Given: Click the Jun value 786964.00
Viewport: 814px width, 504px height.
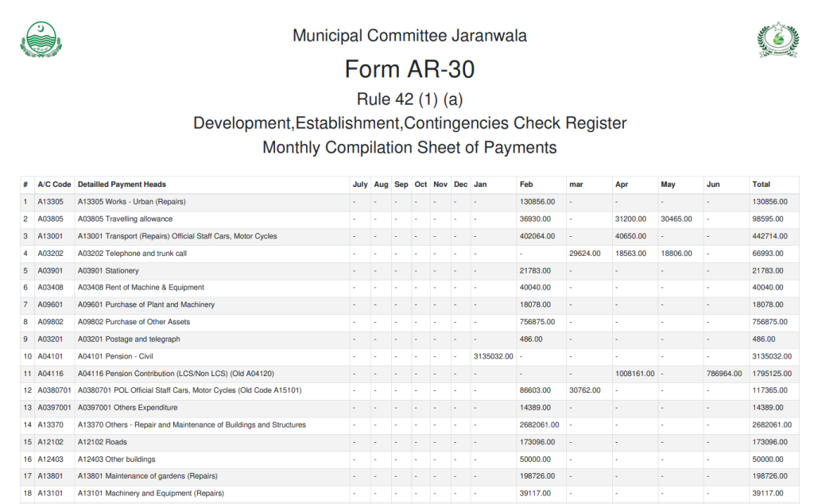Looking at the screenshot, I should click(723, 374).
